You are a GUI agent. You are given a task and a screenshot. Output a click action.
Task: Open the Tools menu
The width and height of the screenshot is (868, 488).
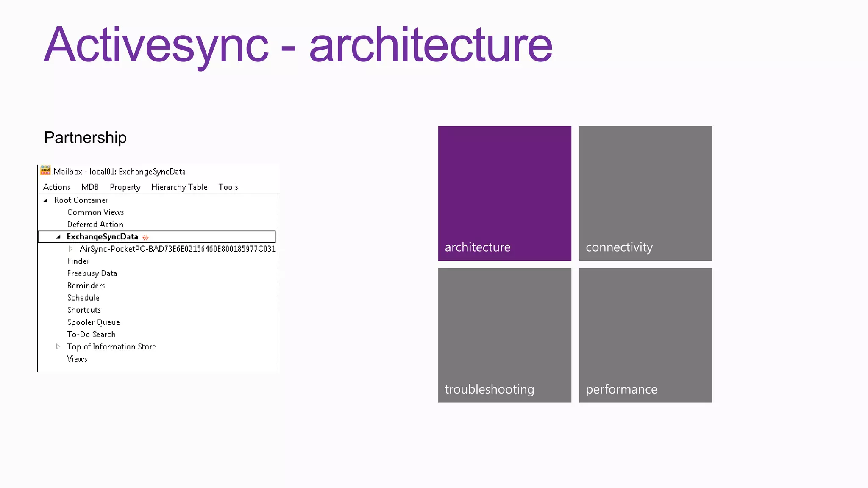[228, 187]
